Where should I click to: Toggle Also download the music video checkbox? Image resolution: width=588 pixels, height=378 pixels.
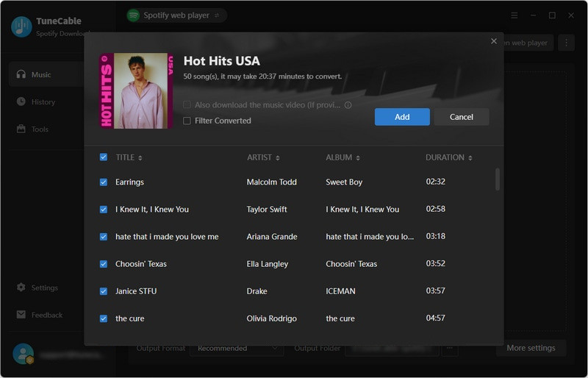pyautogui.click(x=187, y=104)
